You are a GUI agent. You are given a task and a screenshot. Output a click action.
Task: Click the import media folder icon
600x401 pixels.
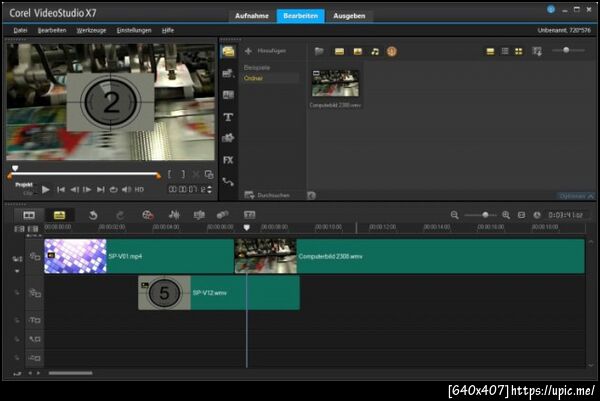319,51
